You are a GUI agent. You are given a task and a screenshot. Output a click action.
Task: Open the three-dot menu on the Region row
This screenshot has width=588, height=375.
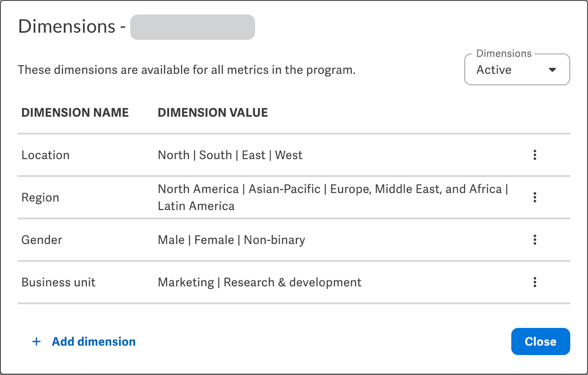click(x=535, y=197)
